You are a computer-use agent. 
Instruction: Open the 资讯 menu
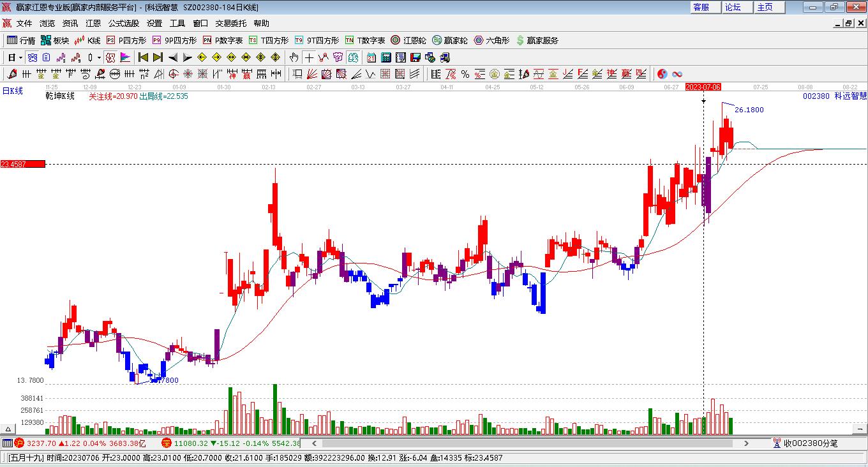pos(70,24)
